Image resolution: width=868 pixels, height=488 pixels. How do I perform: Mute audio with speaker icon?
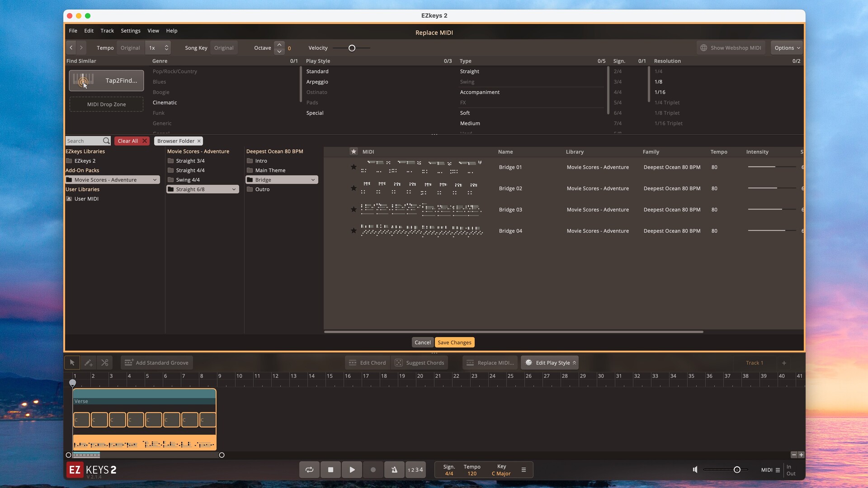coord(695,470)
